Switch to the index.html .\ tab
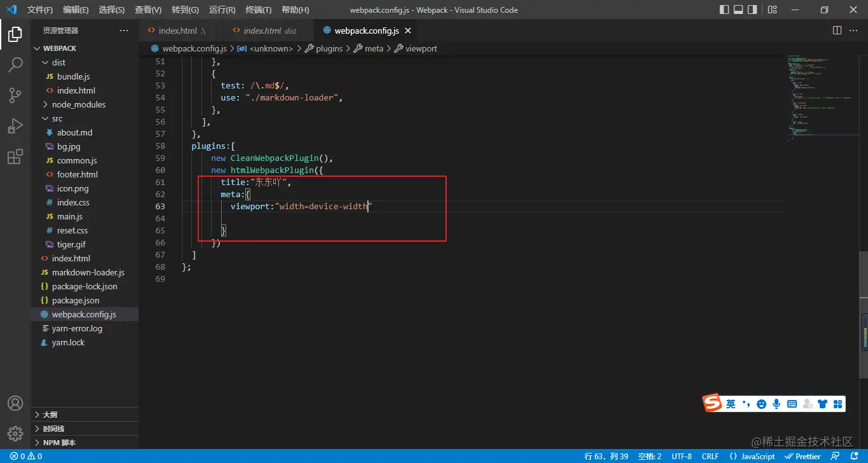 (182, 31)
